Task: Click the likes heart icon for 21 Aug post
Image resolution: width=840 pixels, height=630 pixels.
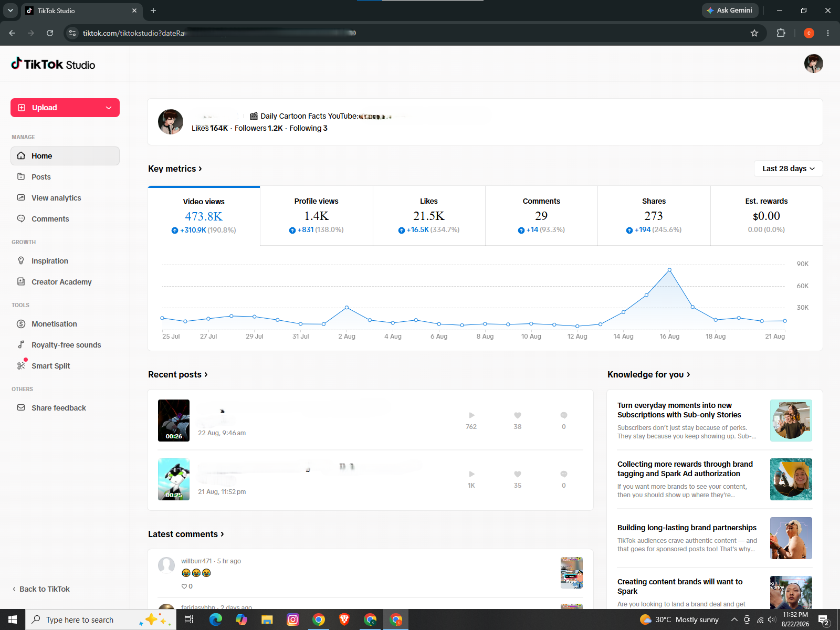Action: point(518,474)
